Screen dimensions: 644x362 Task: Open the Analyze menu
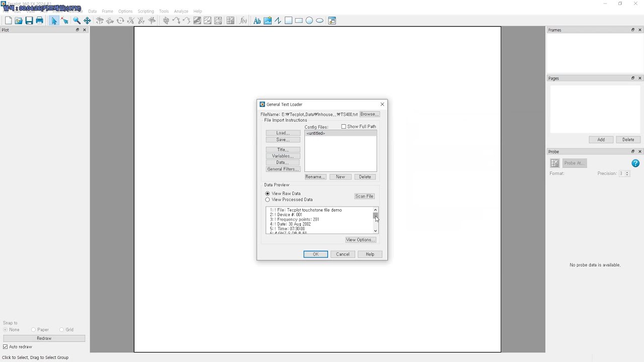click(181, 11)
